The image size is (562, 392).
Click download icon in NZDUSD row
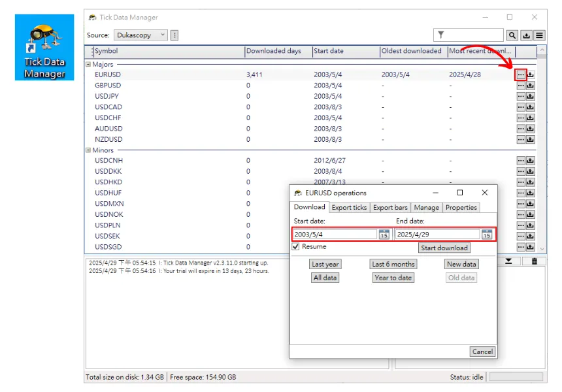(531, 139)
